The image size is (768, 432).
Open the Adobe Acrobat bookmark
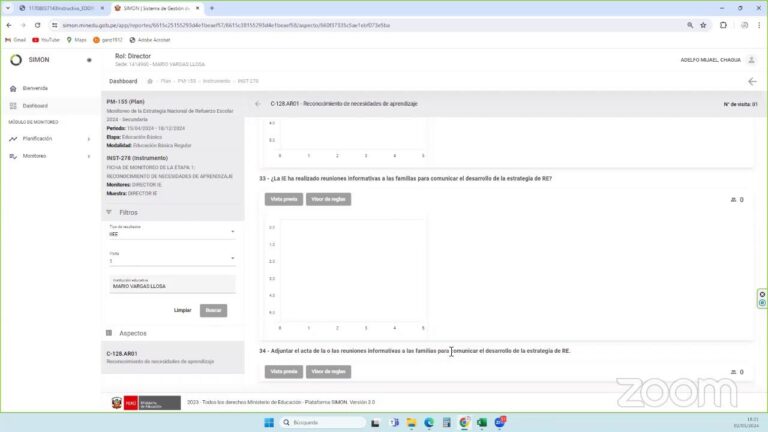click(x=150, y=40)
